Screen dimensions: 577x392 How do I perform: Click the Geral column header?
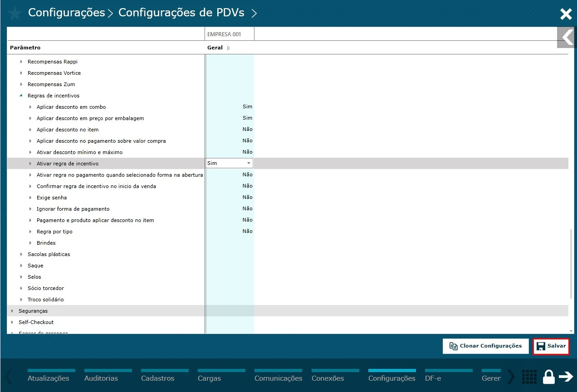coord(215,48)
